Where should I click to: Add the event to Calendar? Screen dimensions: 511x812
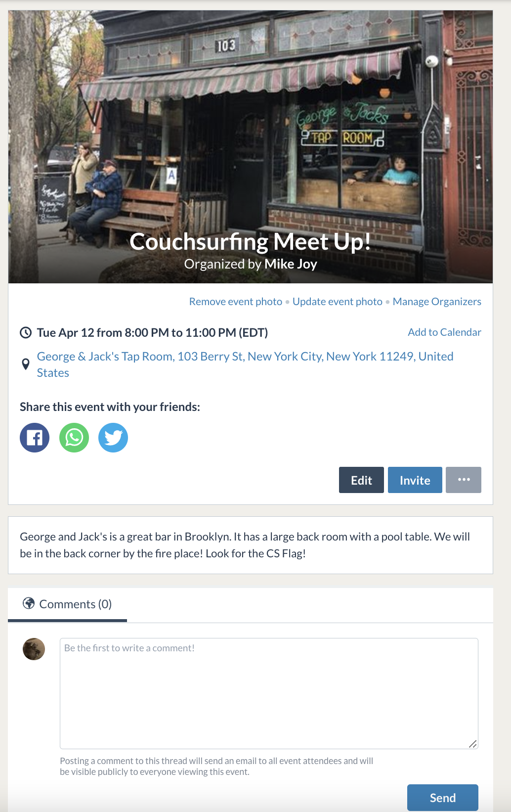[x=444, y=332]
